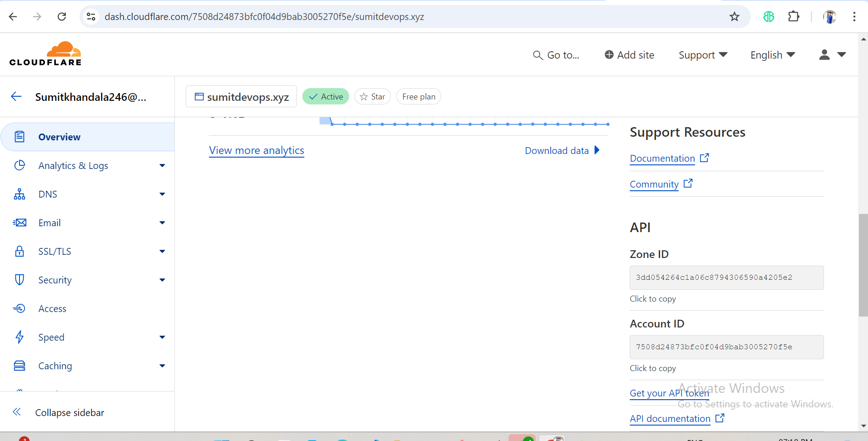Image resolution: width=868 pixels, height=441 pixels.
Task: Click the Security shield icon
Action: (x=20, y=280)
